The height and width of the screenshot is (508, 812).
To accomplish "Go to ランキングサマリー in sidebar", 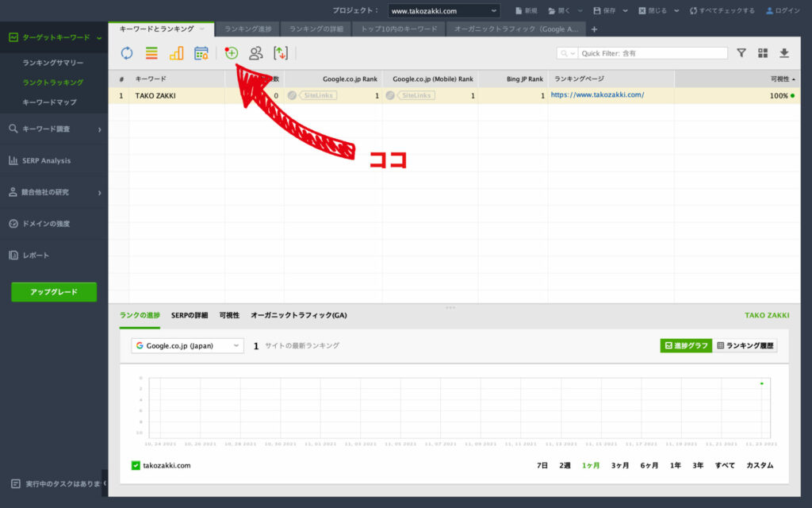I will point(53,63).
